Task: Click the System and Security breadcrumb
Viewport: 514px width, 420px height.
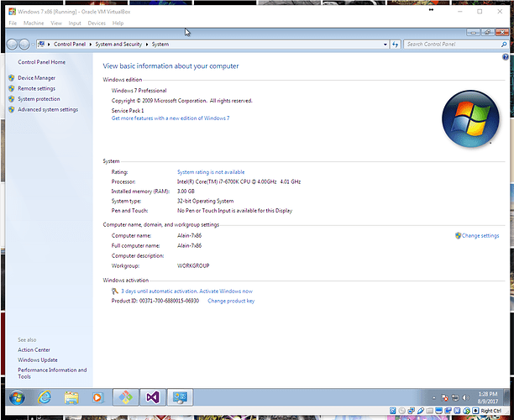Action: [x=118, y=45]
